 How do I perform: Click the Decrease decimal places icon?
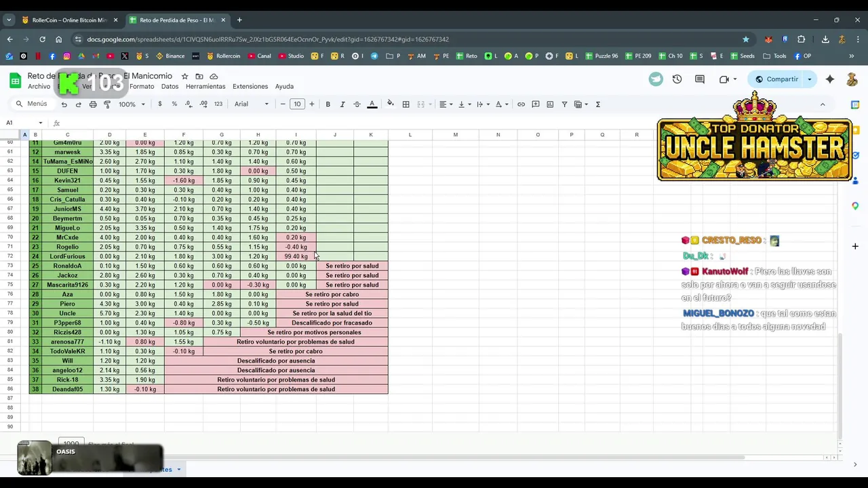[x=189, y=104]
